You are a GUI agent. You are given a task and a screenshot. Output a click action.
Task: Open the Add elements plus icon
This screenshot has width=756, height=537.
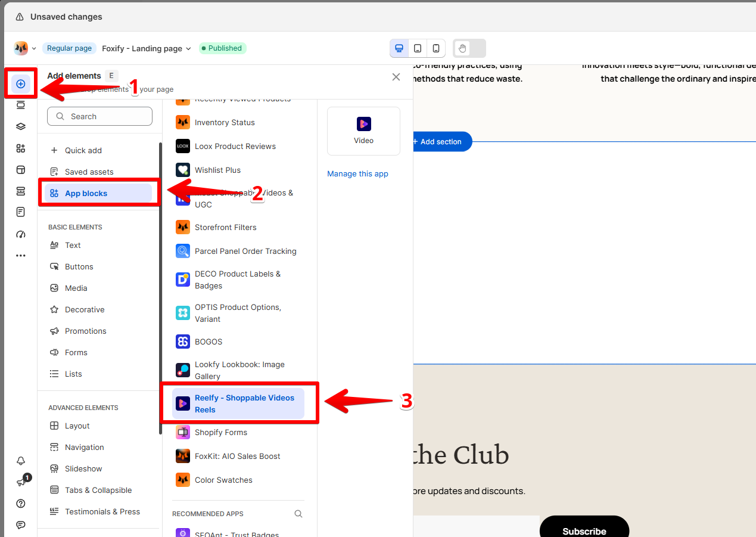pyautogui.click(x=21, y=84)
